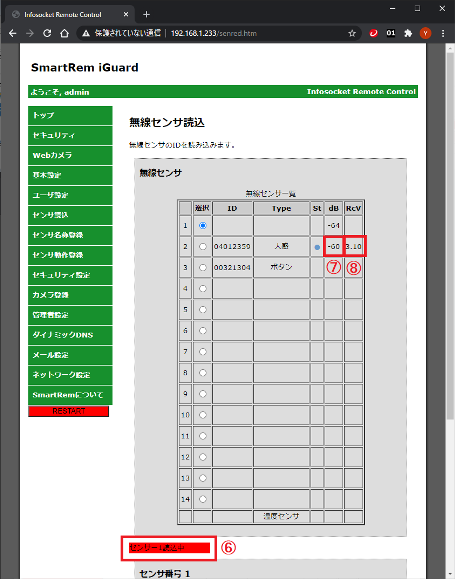Open the SmartRemについて menu item
The width and height of the screenshot is (455, 579).
[x=70, y=395]
